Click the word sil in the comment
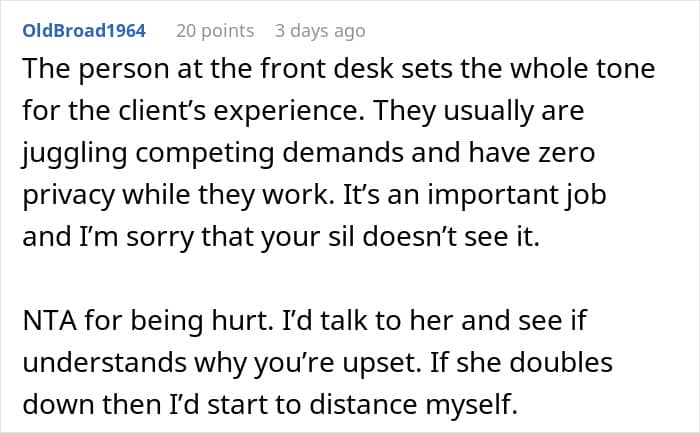Viewport: 700px width, 433px height. 342,237
